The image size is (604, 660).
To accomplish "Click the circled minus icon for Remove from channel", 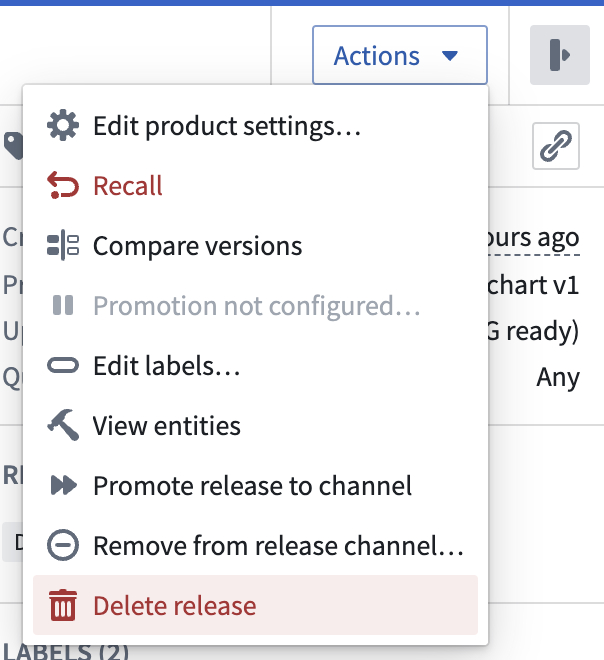I will coord(63,545).
